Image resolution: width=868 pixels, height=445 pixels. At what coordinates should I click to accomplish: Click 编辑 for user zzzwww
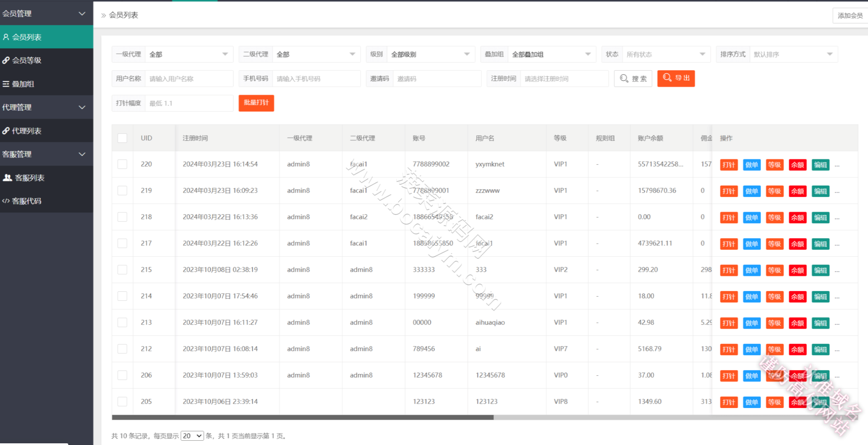[x=821, y=191]
